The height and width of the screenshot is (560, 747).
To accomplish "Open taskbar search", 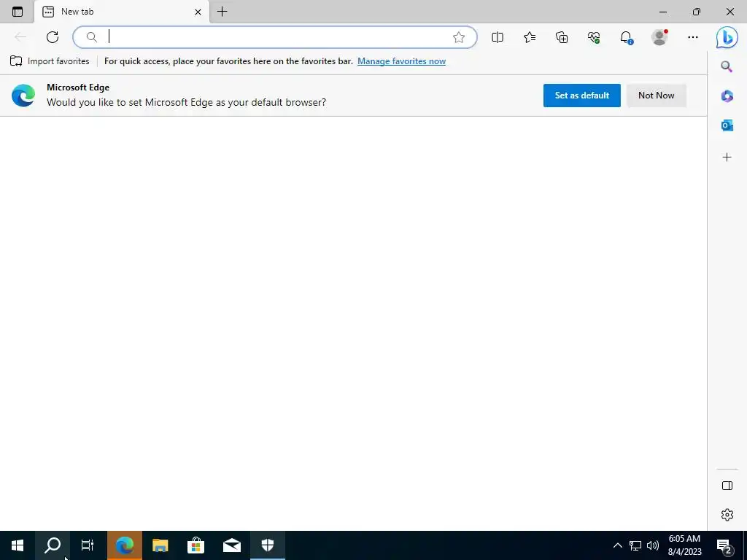I will [53, 545].
